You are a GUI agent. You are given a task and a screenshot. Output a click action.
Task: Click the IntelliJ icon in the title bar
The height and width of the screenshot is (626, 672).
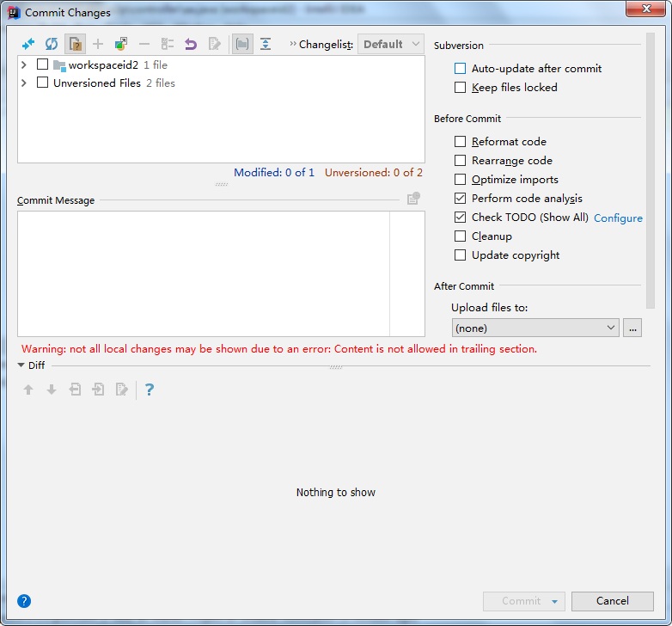click(x=14, y=13)
